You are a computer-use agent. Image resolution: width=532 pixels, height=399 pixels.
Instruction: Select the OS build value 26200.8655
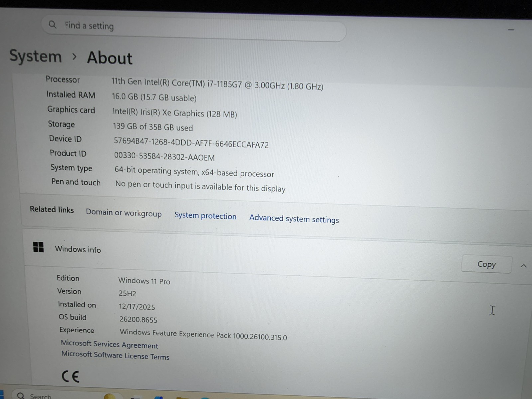(138, 320)
